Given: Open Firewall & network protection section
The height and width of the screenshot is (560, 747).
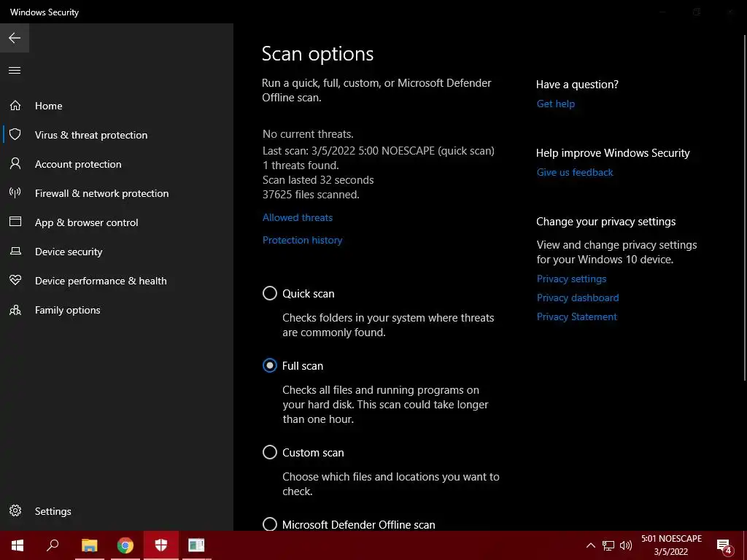Looking at the screenshot, I should 101,193.
